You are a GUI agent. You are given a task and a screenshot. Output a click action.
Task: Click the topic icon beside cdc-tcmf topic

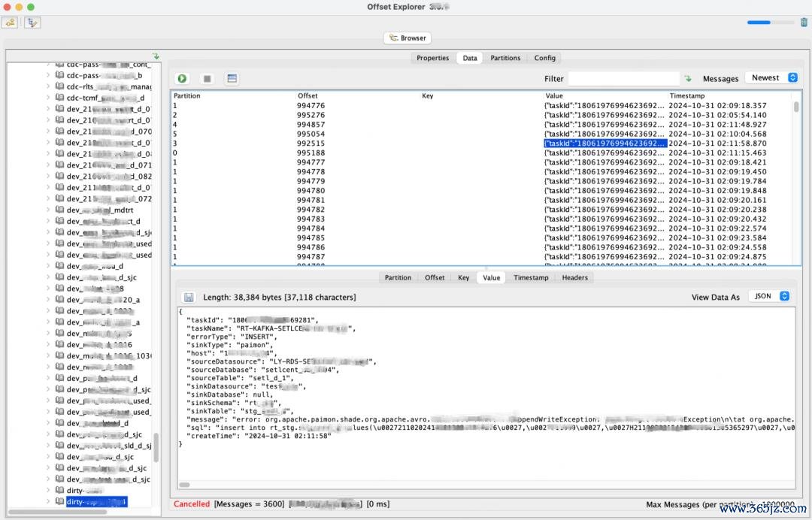[x=60, y=98]
